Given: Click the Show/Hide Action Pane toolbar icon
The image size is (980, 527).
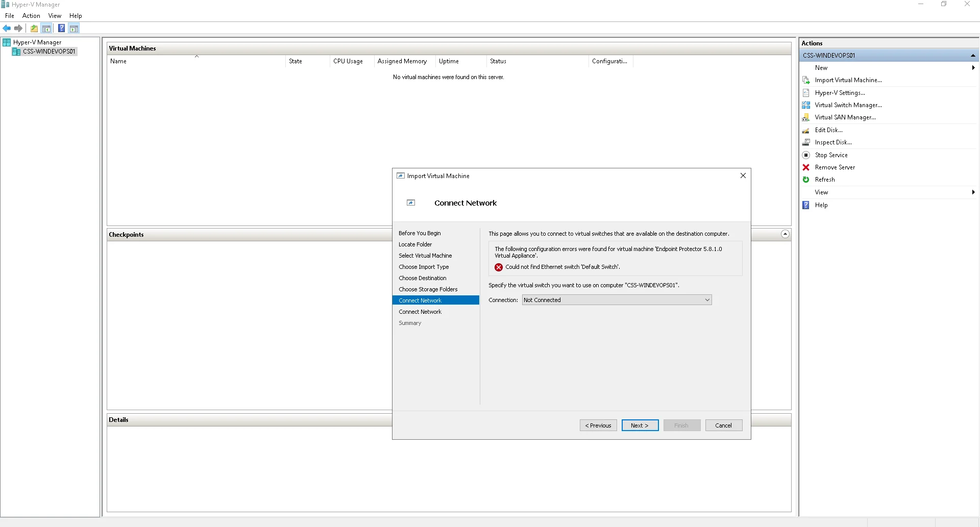Looking at the screenshot, I should [74, 29].
